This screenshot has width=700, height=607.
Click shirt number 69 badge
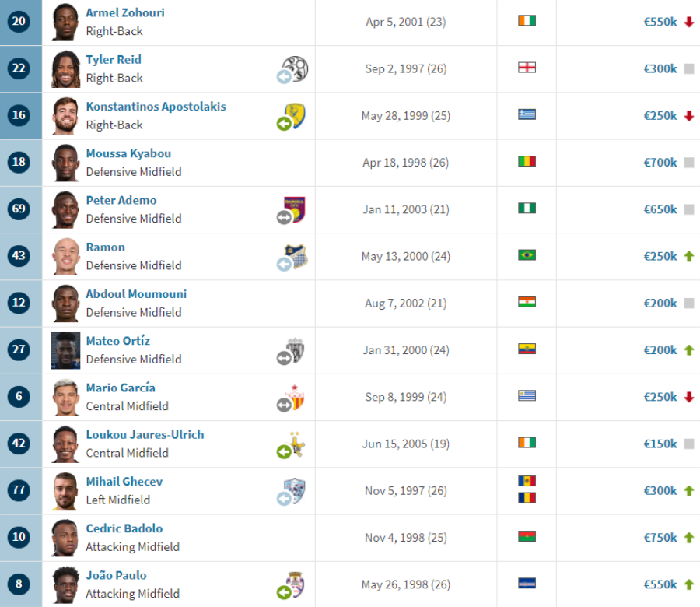pyautogui.click(x=19, y=209)
